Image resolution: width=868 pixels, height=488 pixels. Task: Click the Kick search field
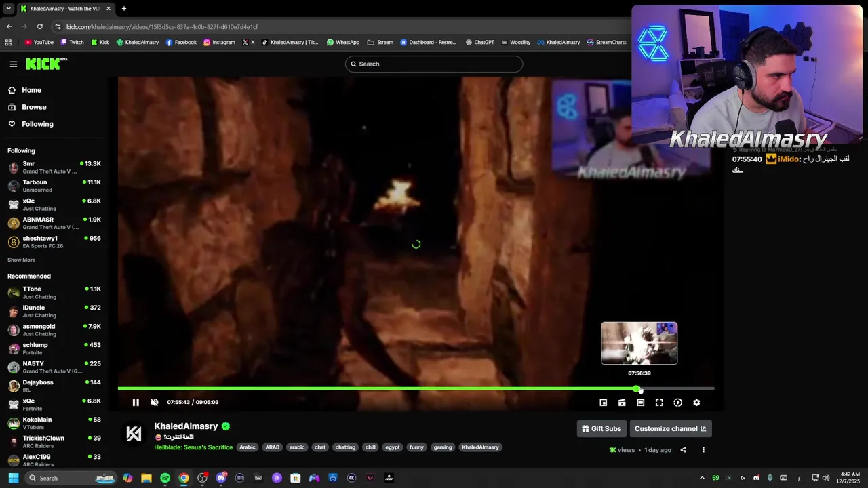pyautogui.click(x=434, y=64)
